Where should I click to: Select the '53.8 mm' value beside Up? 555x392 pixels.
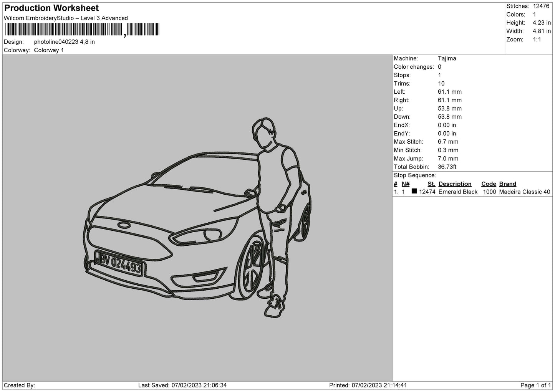point(450,109)
